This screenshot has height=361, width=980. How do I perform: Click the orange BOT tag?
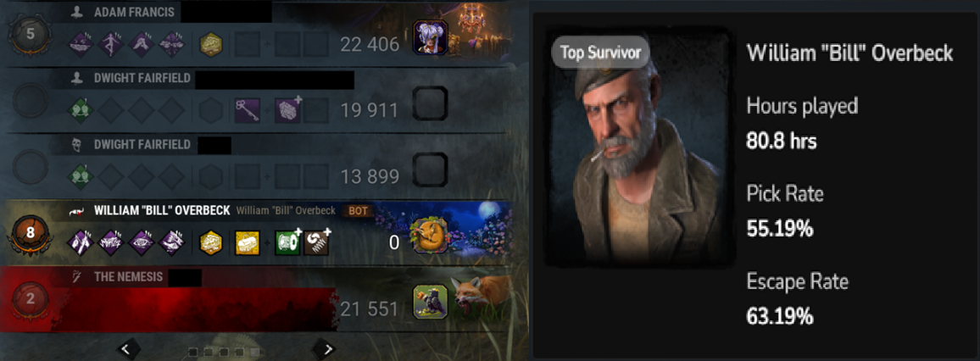(358, 211)
